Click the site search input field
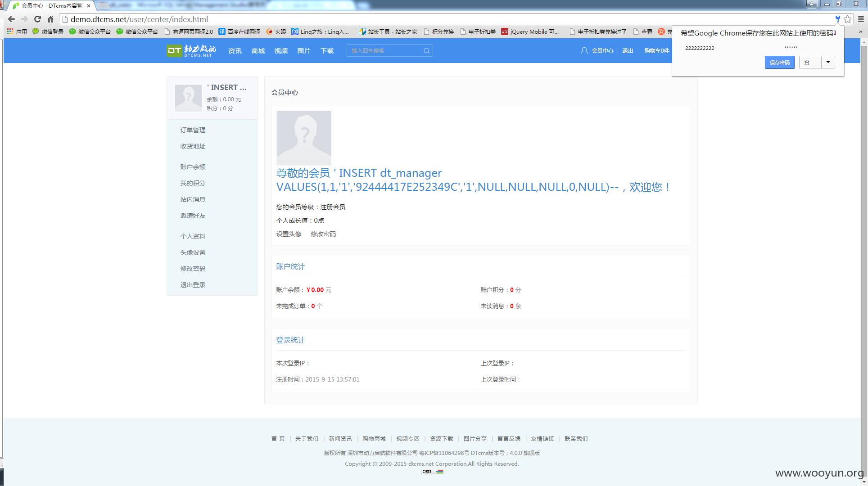This screenshot has height=486, width=868. pos(385,51)
